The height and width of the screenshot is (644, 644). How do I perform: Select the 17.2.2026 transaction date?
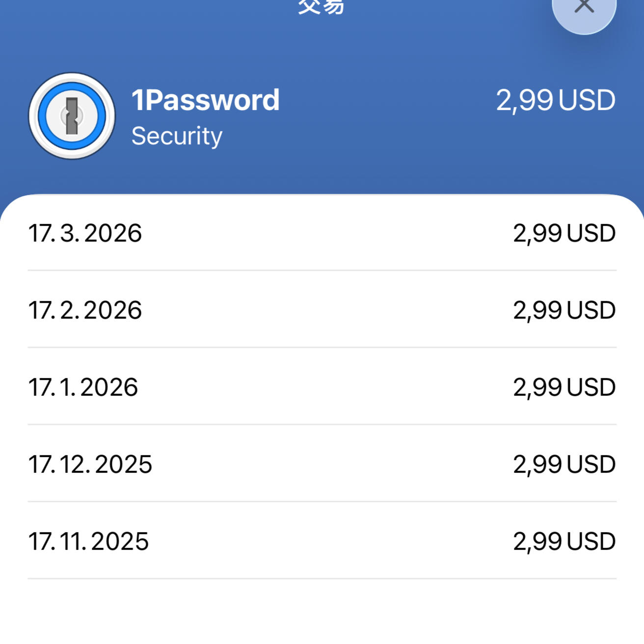(85, 310)
